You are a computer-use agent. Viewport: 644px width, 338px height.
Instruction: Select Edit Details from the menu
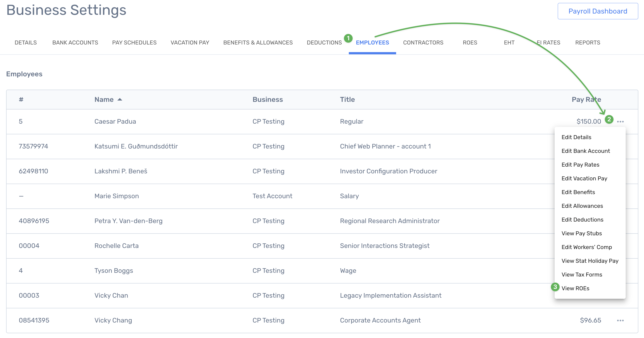576,137
